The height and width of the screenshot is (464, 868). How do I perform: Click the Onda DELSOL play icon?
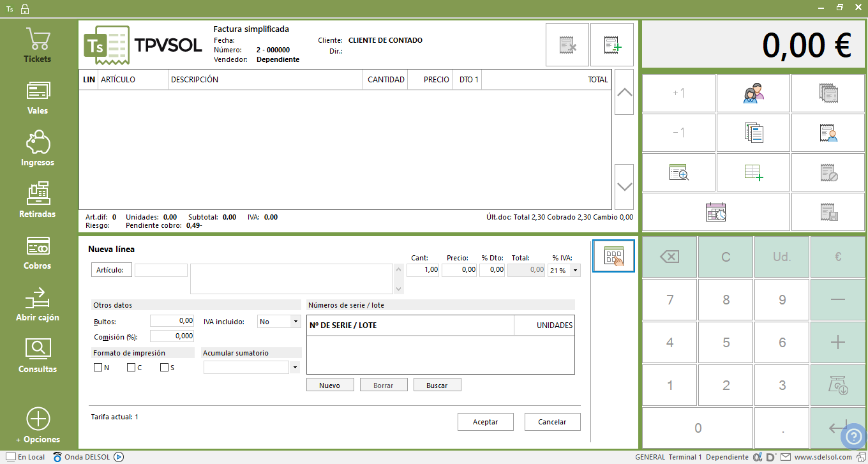[118, 457]
